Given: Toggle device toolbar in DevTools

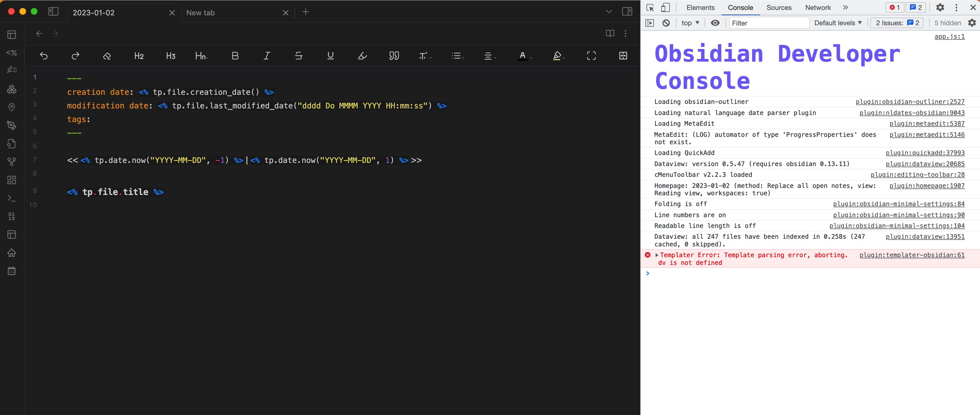Looking at the screenshot, I should (x=665, y=8).
